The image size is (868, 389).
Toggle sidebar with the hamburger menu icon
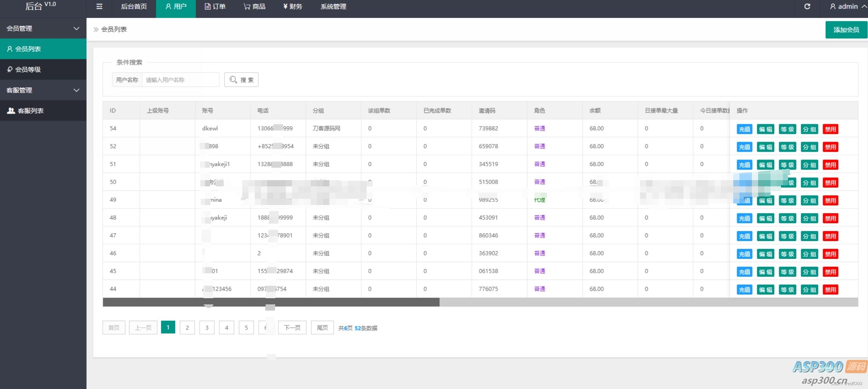[99, 7]
